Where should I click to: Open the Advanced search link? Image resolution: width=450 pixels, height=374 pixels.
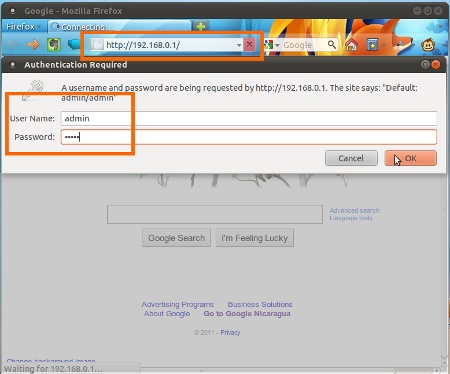(x=354, y=210)
